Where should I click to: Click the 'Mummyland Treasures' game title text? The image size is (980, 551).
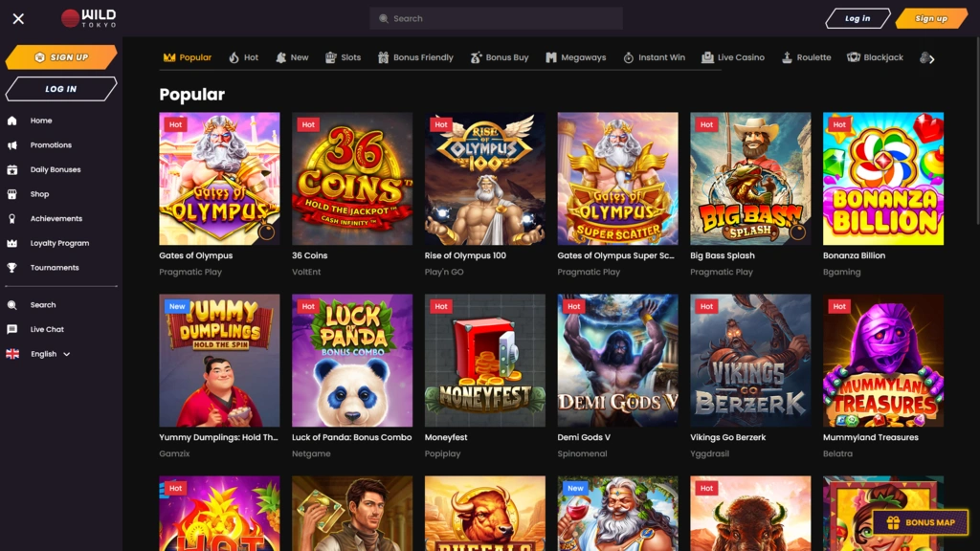pyautogui.click(x=871, y=437)
